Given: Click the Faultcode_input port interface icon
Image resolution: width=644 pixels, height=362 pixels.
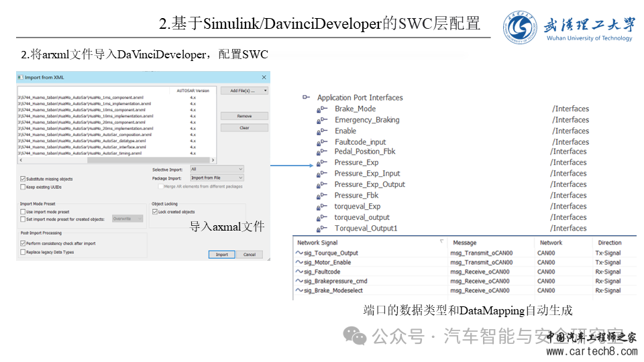Looking at the screenshot, I should 322,142.
